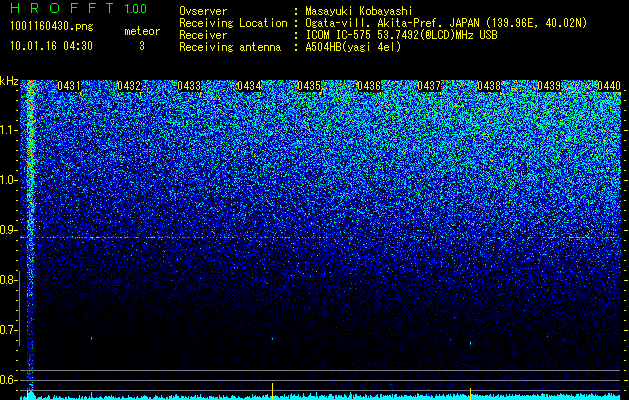Click the 0432 time marker
Screen dimensions: 629x400
coord(129,86)
